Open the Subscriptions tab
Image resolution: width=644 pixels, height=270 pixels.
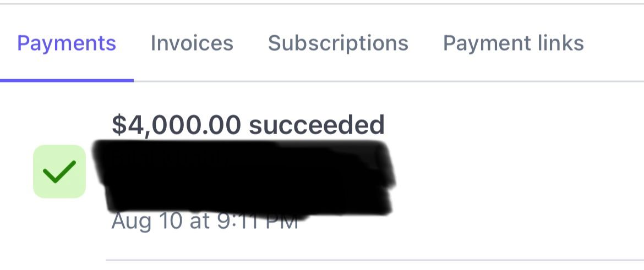[338, 43]
